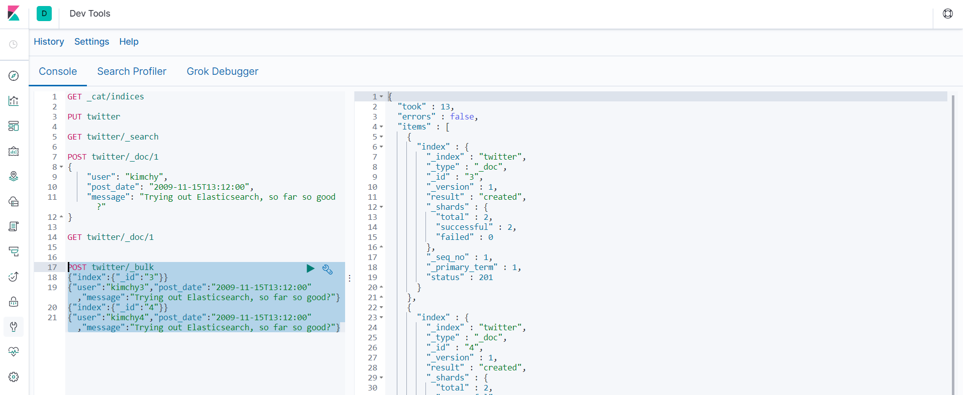Open console Help link
Viewport: 980px width, 395px height.
coord(129,42)
